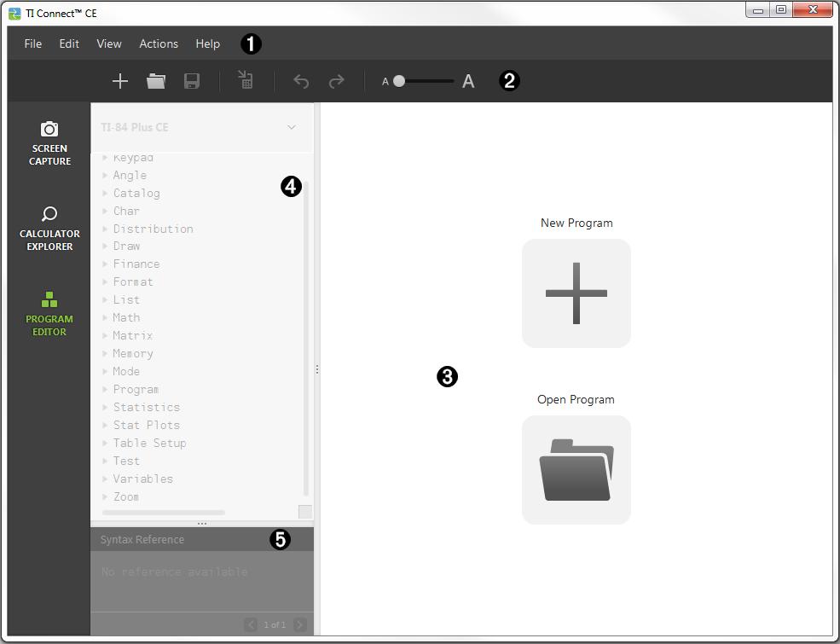Image resolution: width=840 pixels, height=644 pixels.
Task: Click the Undo arrow icon
Action: click(x=301, y=81)
